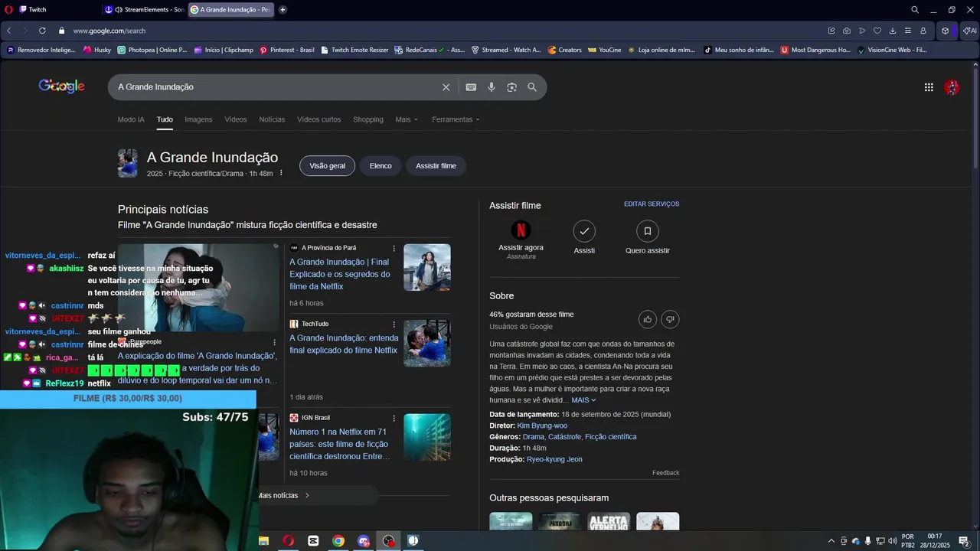Open Opera easy setup sliders
This screenshot has width=980, height=551.
pos(908,31)
